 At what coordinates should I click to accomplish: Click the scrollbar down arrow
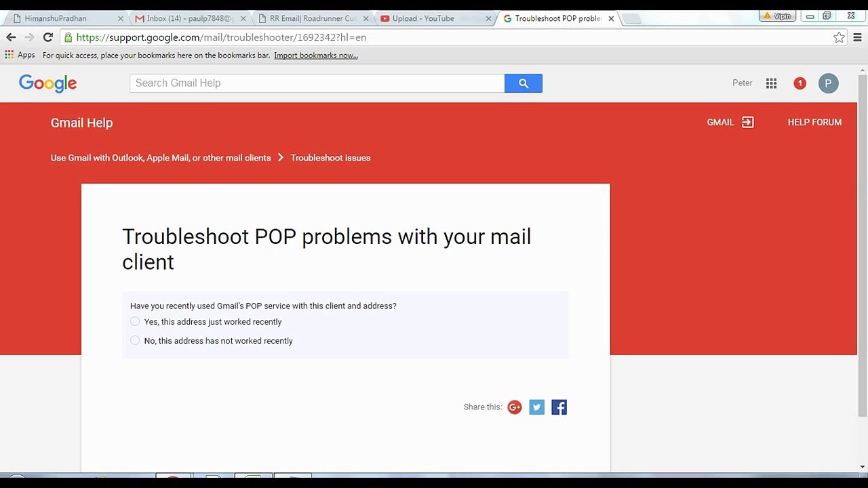pos(863,467)
